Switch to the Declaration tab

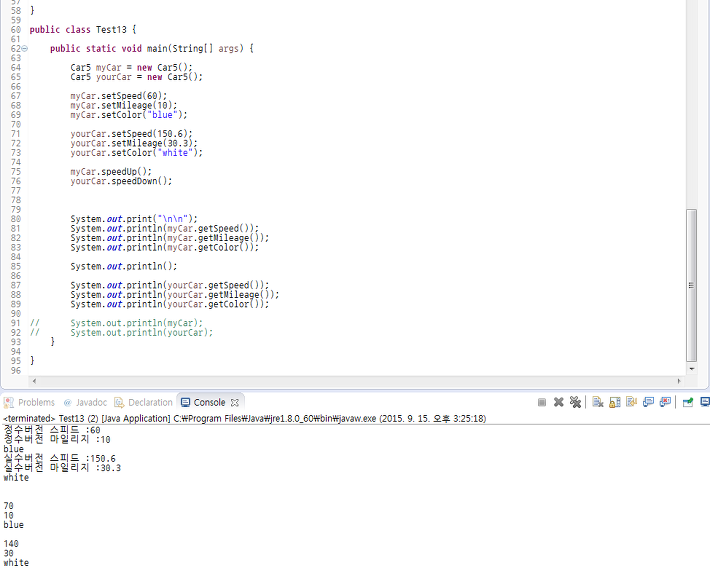[x=144, y=402]
